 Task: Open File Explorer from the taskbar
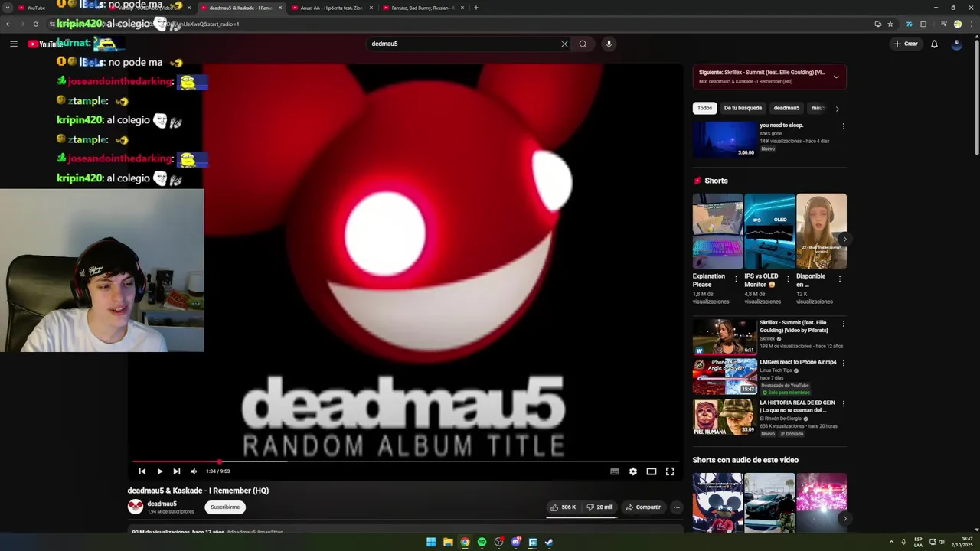(448, 542)
